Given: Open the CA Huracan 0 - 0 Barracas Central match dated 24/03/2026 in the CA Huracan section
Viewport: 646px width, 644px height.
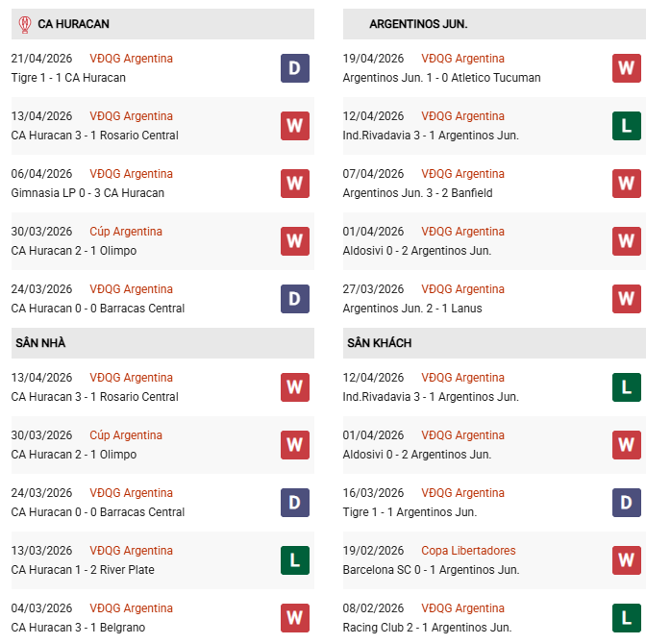Looking at the screenshot, I should click(98, 309).
